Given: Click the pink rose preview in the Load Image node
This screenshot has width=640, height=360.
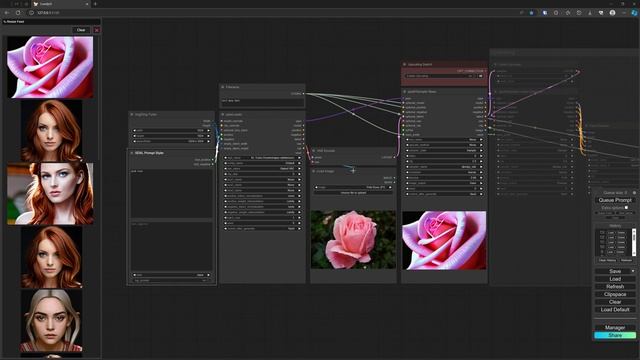Looking at the screenshot, I should (353, 240).
